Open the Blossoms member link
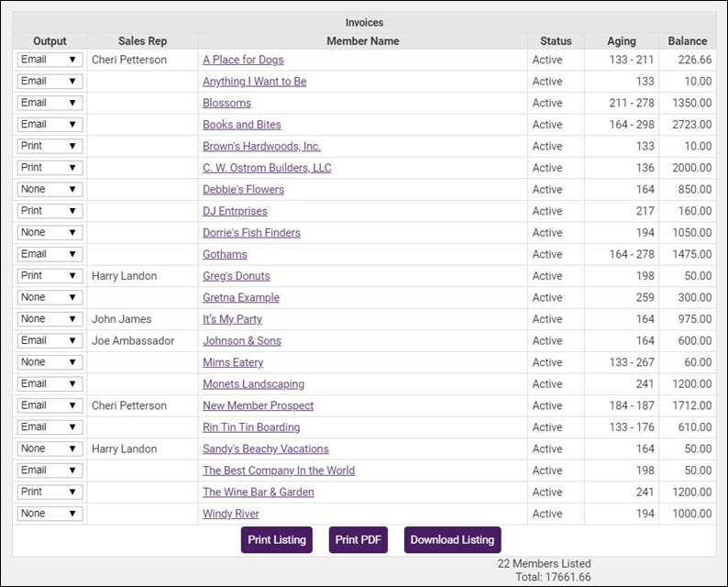This screenshot has height=587, width=728. (226, 103)
